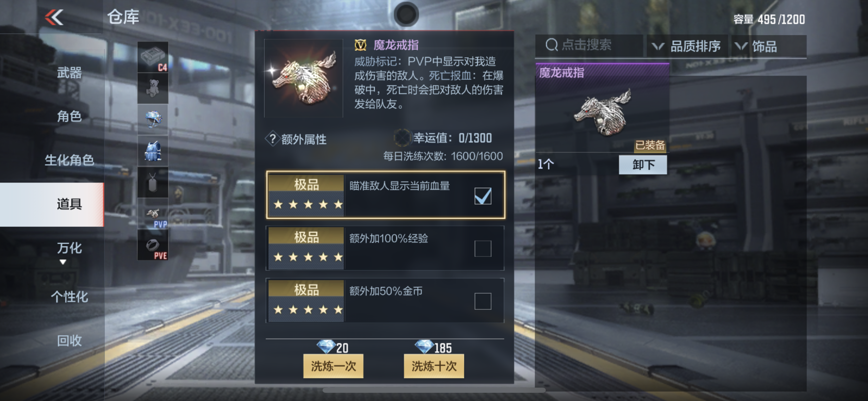Click the 点击搜索 search field

tap(589, 45)
